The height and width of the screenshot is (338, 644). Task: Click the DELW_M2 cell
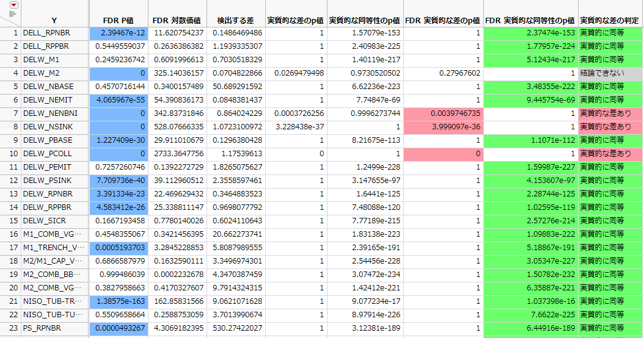(x=54, y=73)
